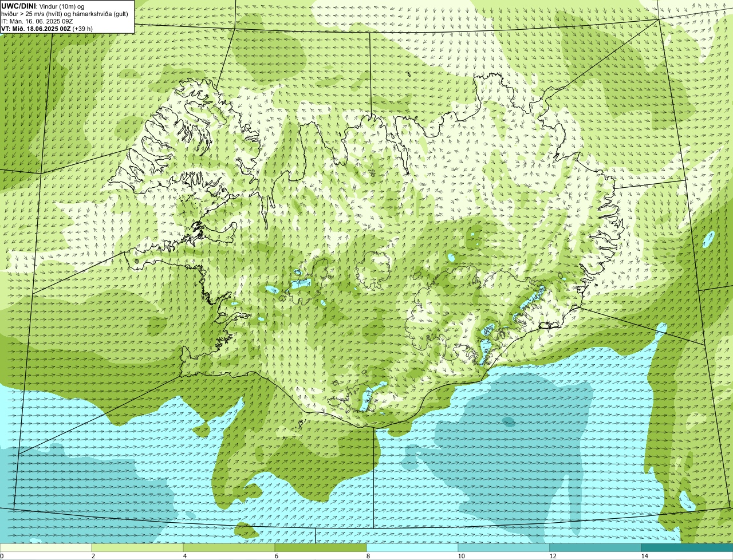Image resolution: width=733 pixels, height=560 pixels.
Task: Select the pale cyan 8–10 m/s color segment
Action: point(412,547)
